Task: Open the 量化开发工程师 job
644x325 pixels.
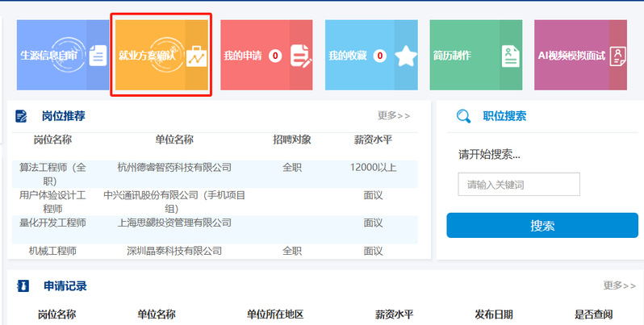Action: point(52,223)
